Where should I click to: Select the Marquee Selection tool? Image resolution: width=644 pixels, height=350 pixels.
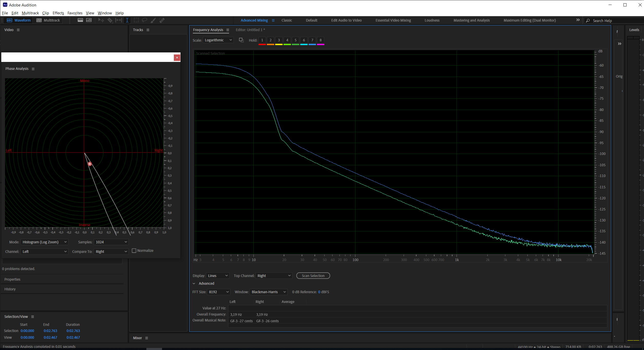(x=136, y=20)
